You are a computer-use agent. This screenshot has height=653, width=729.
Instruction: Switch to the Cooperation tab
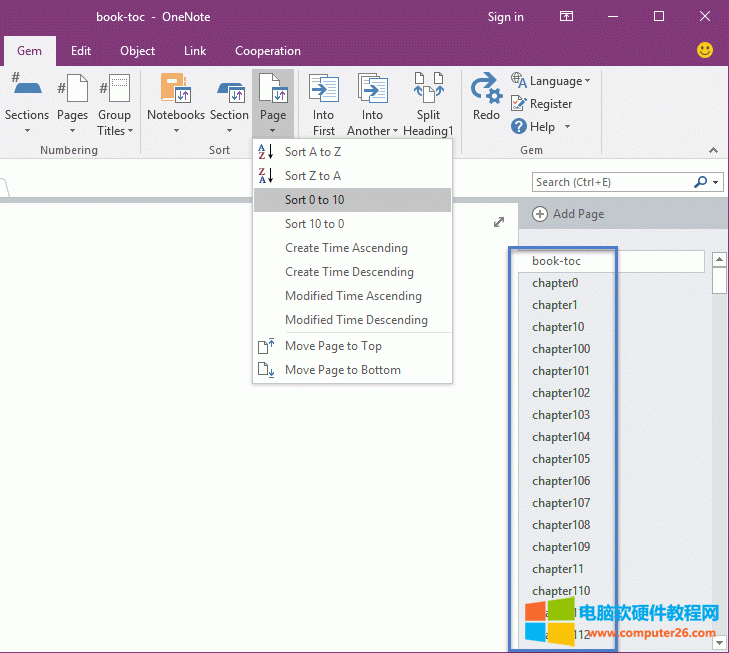pyautogui.click(x=267, y=51)
